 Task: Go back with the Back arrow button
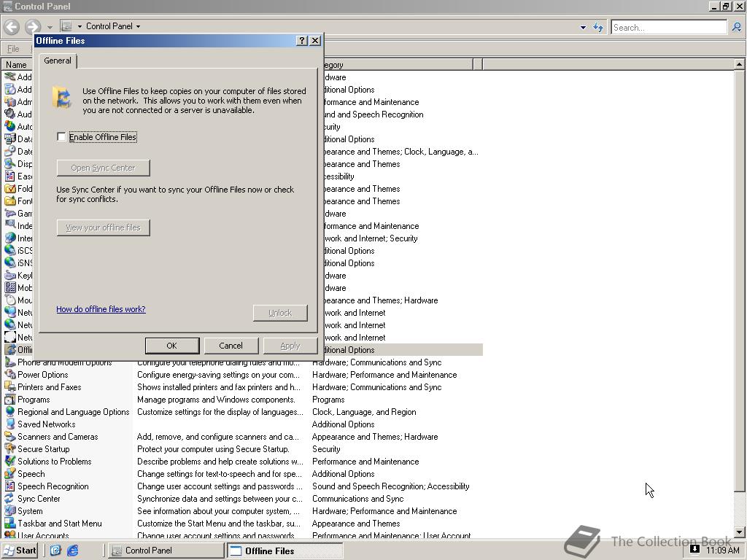pos(12,27)
